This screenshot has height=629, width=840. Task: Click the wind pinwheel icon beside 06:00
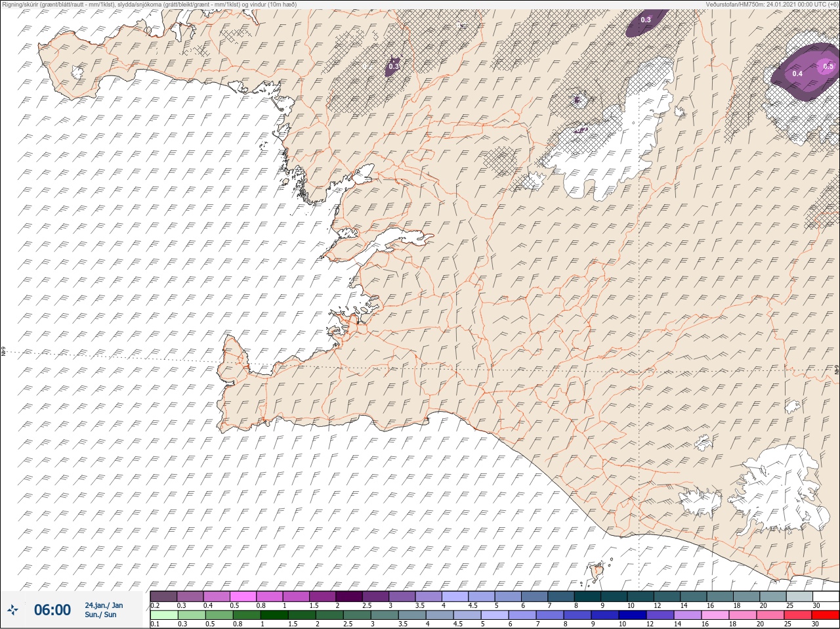coord(12,610)
